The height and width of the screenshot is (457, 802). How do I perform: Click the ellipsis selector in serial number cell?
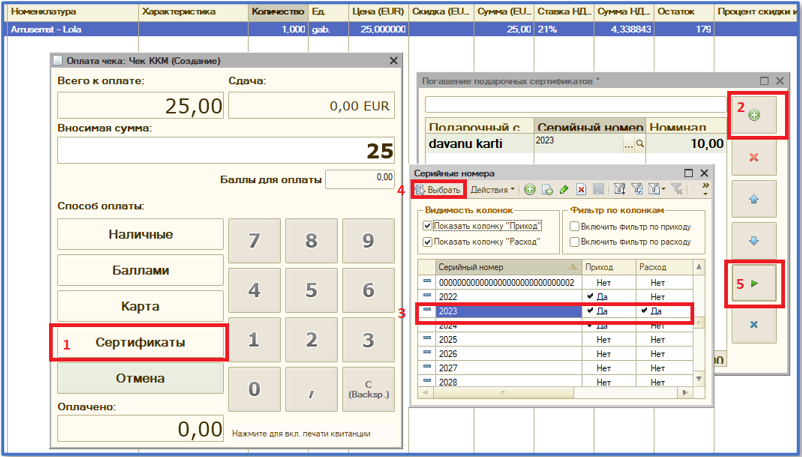[x=629, y=145]
